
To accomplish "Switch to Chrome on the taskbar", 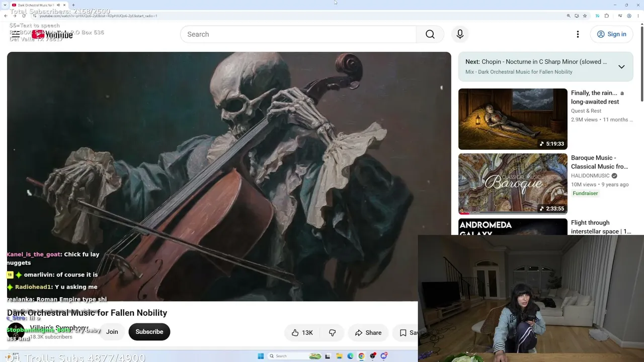I will pos(361,356).
